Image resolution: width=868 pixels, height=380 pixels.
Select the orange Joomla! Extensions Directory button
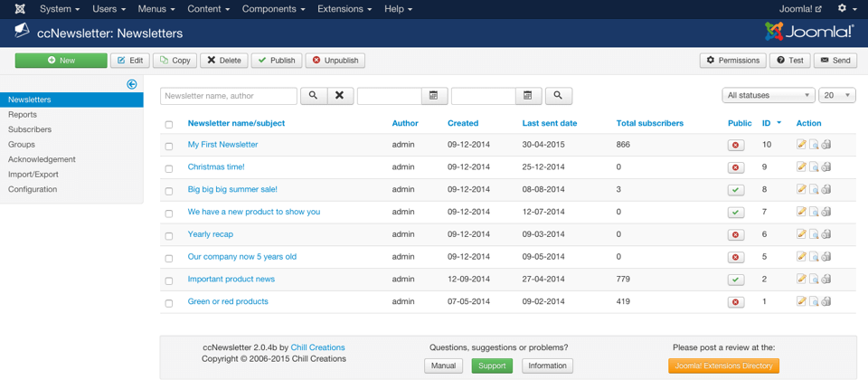pyautogui.click(x=723, y=366)
